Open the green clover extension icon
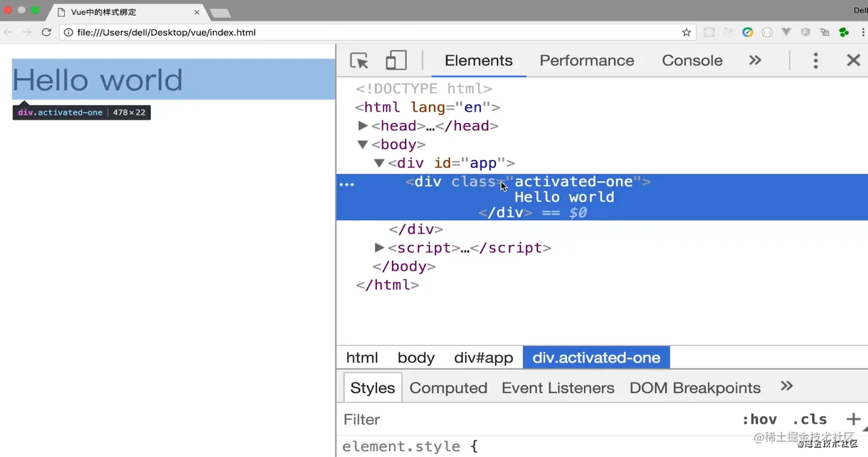Viewport: 868px width, 457px height. [844, 32]
